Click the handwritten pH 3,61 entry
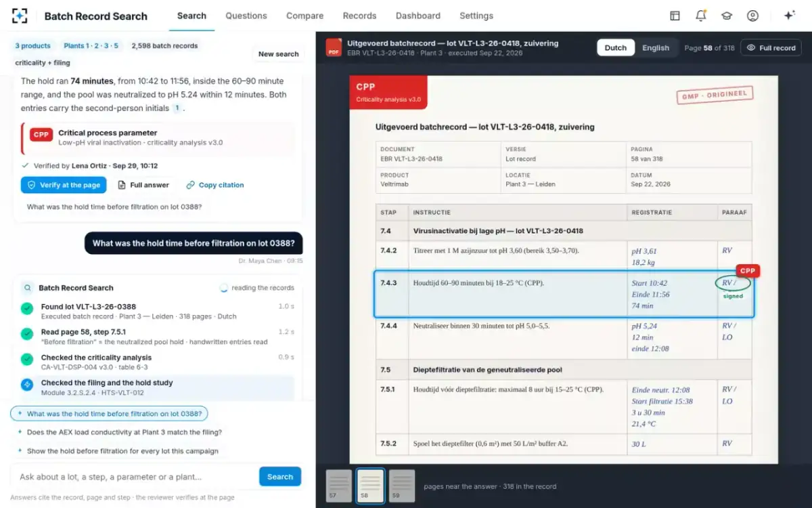The width and height of the screenshot is (812, 508). (x=644, y=251)
